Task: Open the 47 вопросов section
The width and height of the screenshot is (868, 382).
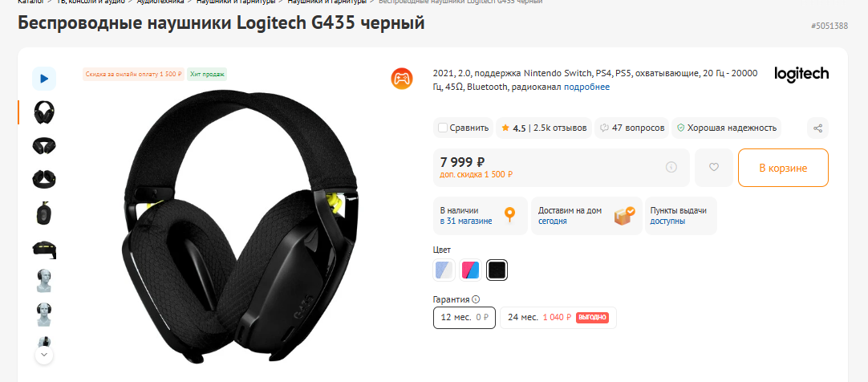Action: [x=631, y=128]
